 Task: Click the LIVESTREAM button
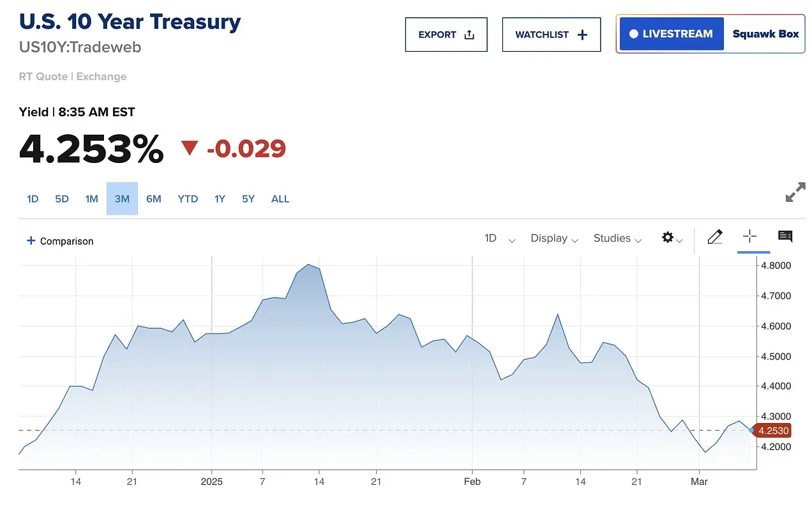[x=671, y=34]
